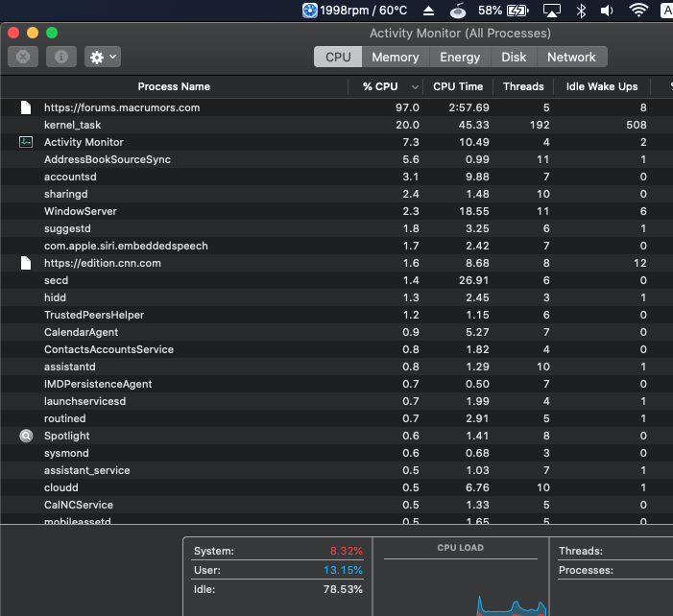673x616 pixels.
Task: Switch to the Memory tab
Action: pos(396,57)
